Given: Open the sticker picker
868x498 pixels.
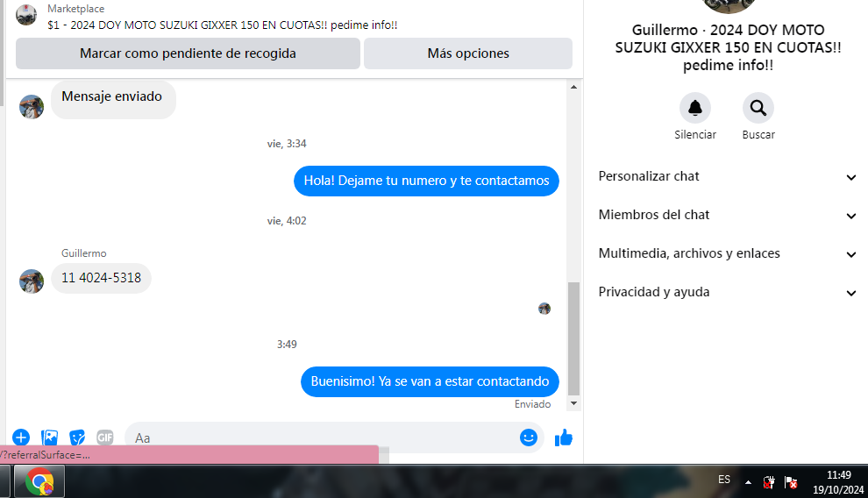Looking at the screenshot, I should (x=77, y=438).
